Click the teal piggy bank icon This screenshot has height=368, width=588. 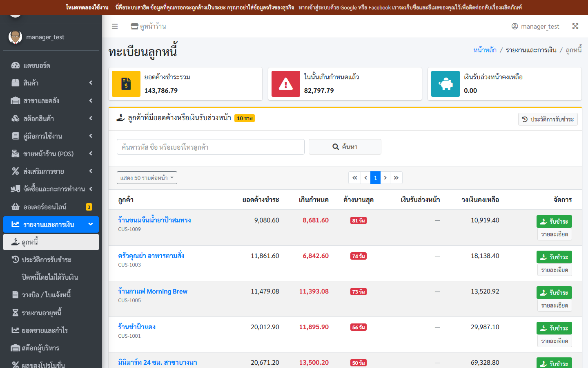pos(445,84)
